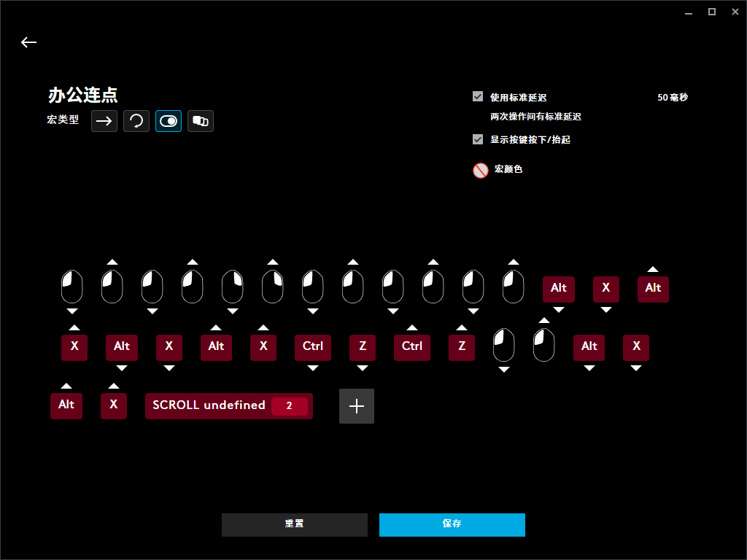Click the 保存 save button
This screenshot has width=747, height=560.
click(x=452, y=524)
